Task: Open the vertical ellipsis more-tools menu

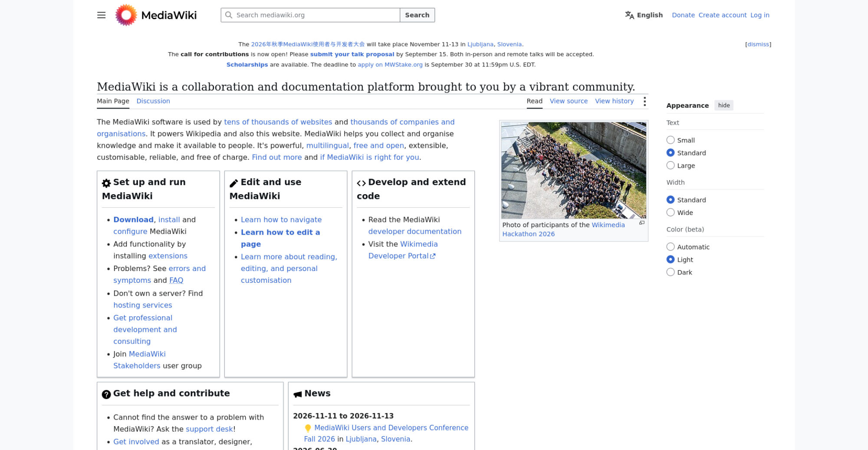Action: [644, 101]
